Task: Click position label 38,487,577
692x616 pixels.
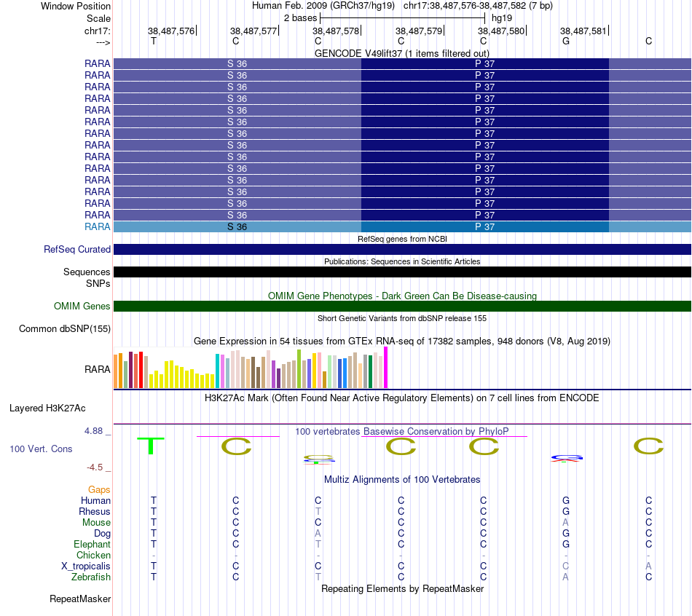Action: point(253,31)
